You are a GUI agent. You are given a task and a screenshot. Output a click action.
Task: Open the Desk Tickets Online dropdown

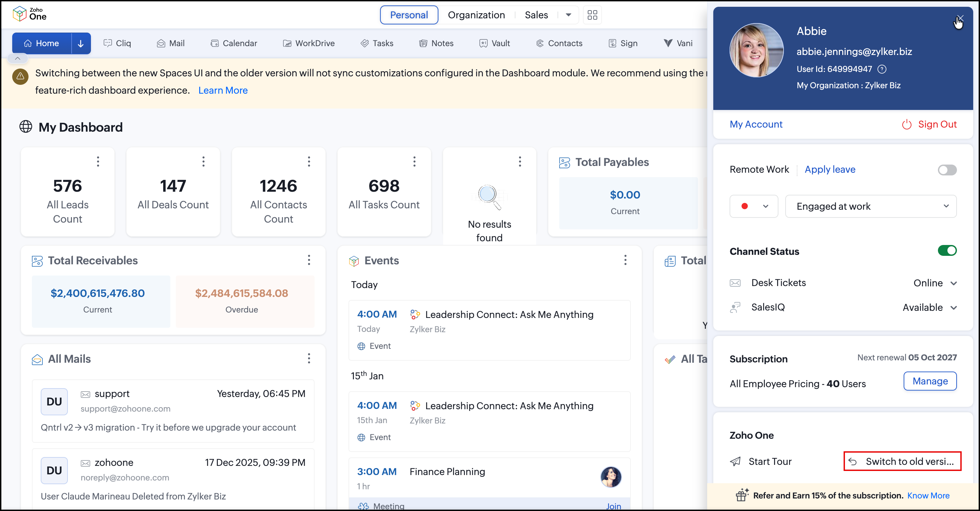(x=935, y=283)
